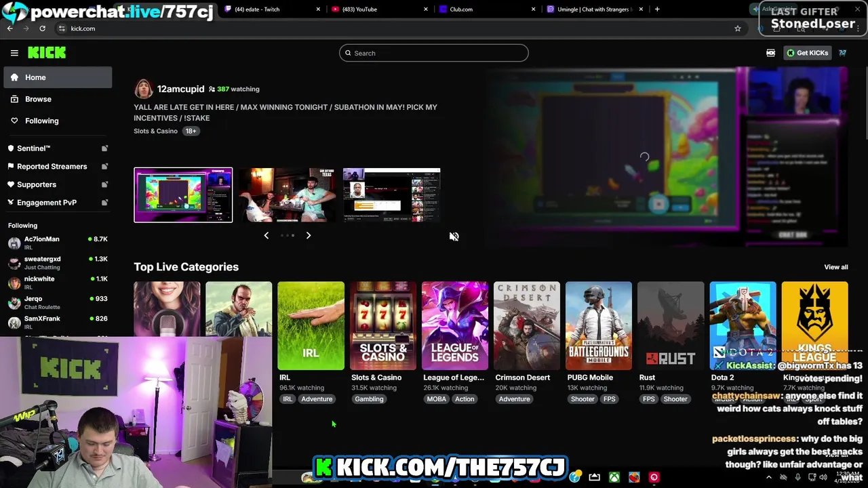
Task: Open the League of Legends category card
Action: click(454, 326)
